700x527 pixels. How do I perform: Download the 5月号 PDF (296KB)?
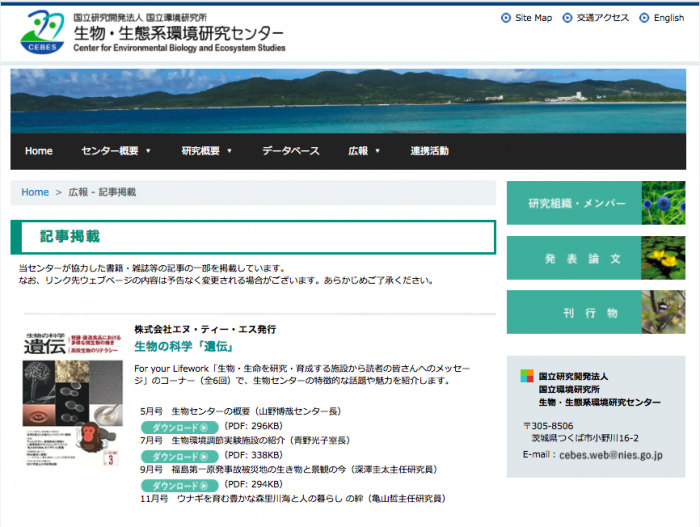tap(179, 427)
